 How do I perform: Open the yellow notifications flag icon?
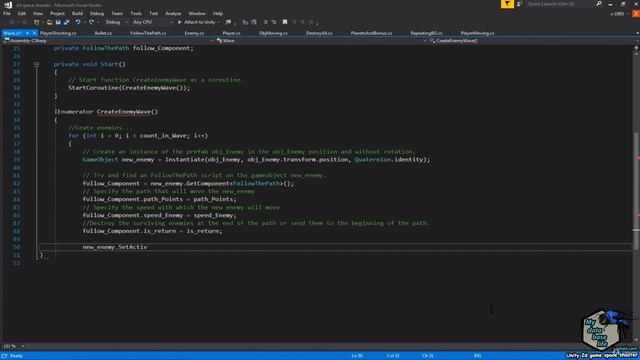coord(507,4)
